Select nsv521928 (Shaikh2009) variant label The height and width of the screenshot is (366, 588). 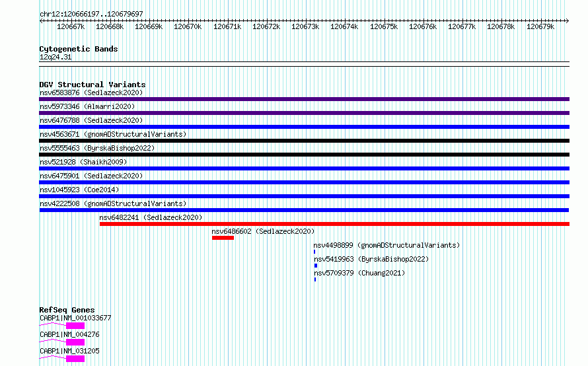[x=83, y=162]
